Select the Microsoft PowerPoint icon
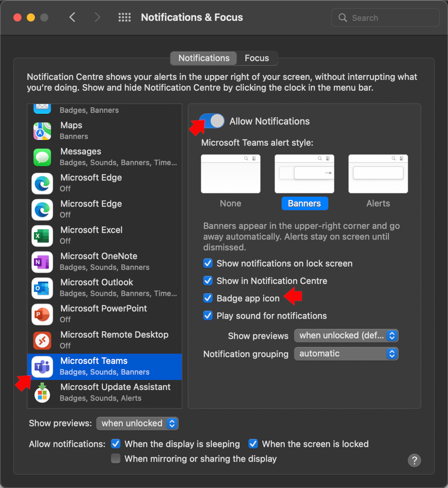The width and height of the screenshot is (448, 488). pyautogui.click(x=42, y=314)
